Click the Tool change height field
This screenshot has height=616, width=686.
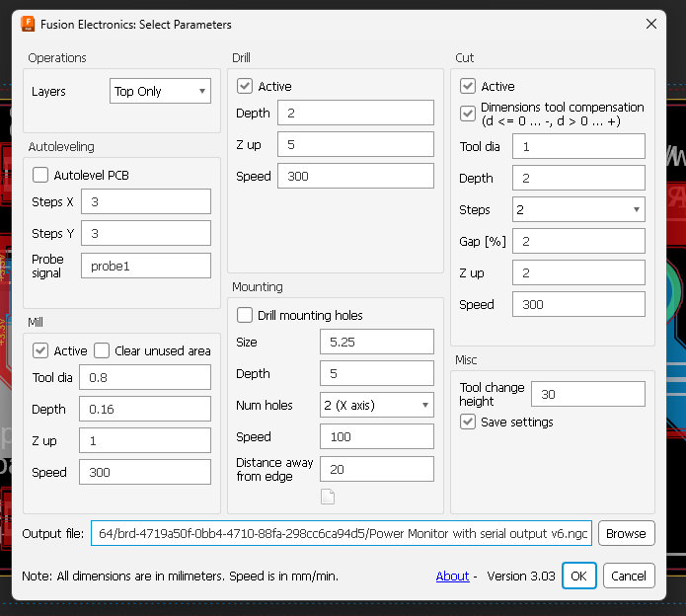[588, 394]
